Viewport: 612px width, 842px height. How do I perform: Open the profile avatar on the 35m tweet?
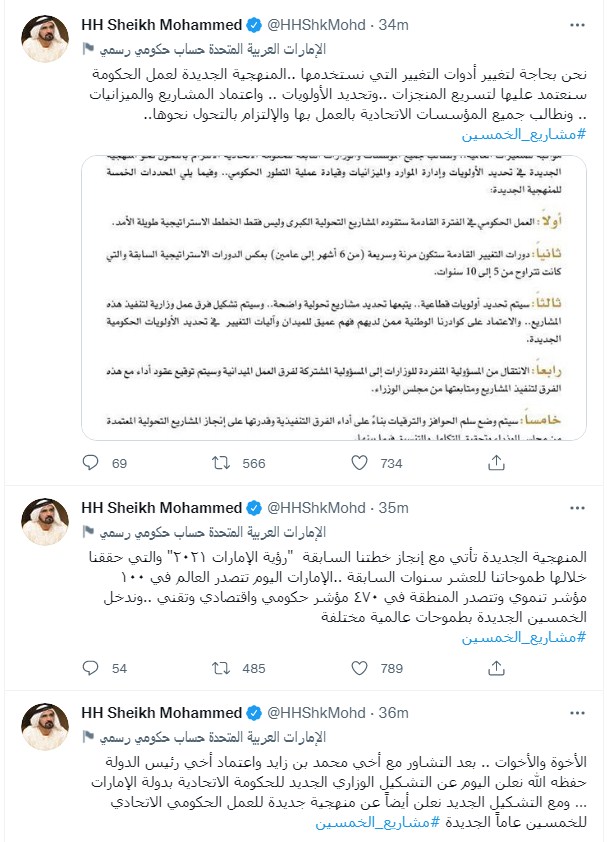pyautogui.click(x=45, y=523)
